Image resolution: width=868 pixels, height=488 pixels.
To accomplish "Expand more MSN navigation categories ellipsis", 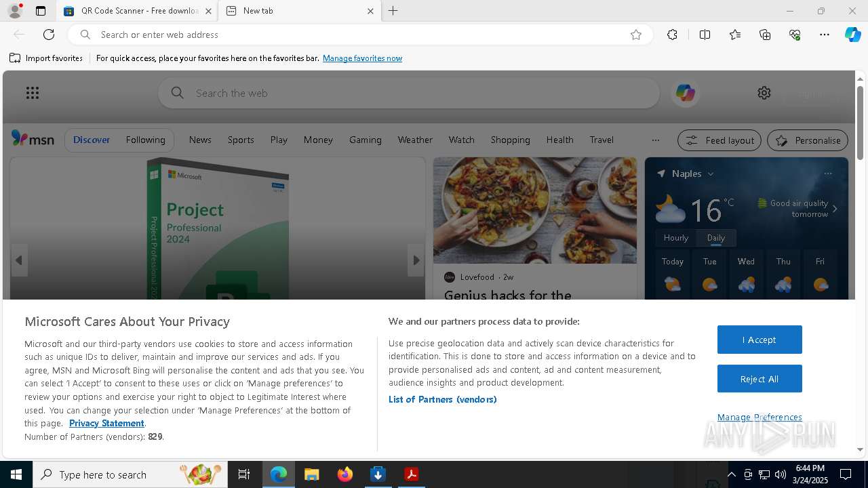I will click(655, 140).
